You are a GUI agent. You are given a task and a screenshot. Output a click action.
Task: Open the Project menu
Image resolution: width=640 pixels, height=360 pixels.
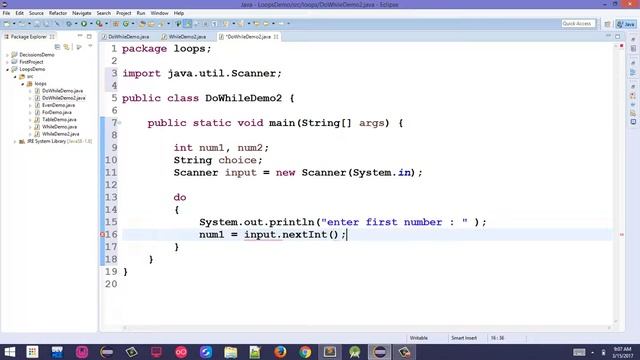[x=123, y=13]
